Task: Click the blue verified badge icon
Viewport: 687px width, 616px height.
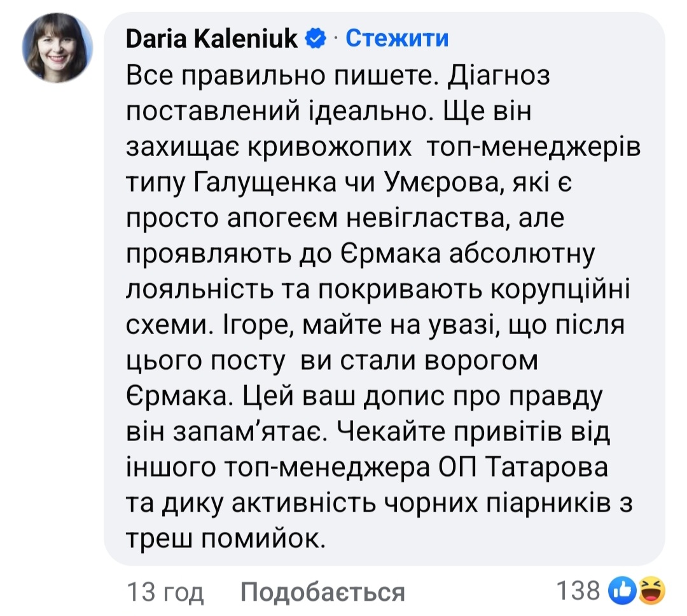Action: pyautogui.click(x=316, y=39)
